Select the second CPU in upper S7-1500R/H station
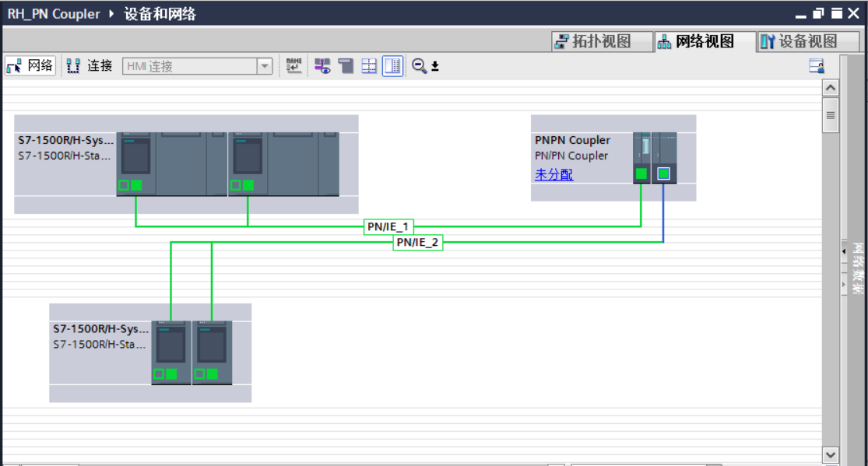Viewport: 868px width, 466px height. click(x=248, y=164)
